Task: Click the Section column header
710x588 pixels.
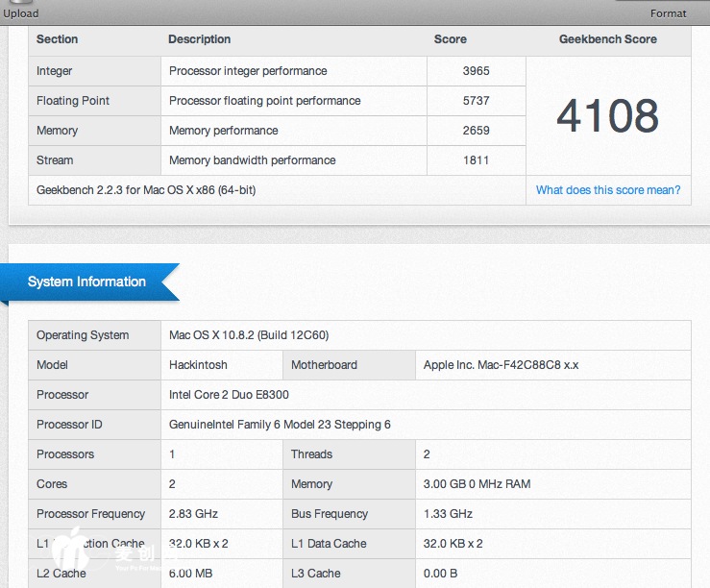Action: [x=58, y=39]
